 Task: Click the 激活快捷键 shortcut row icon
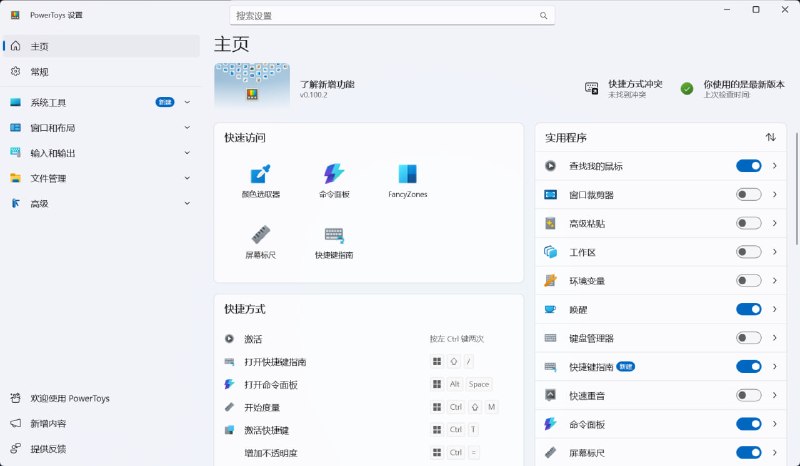[x=230, y=430]
